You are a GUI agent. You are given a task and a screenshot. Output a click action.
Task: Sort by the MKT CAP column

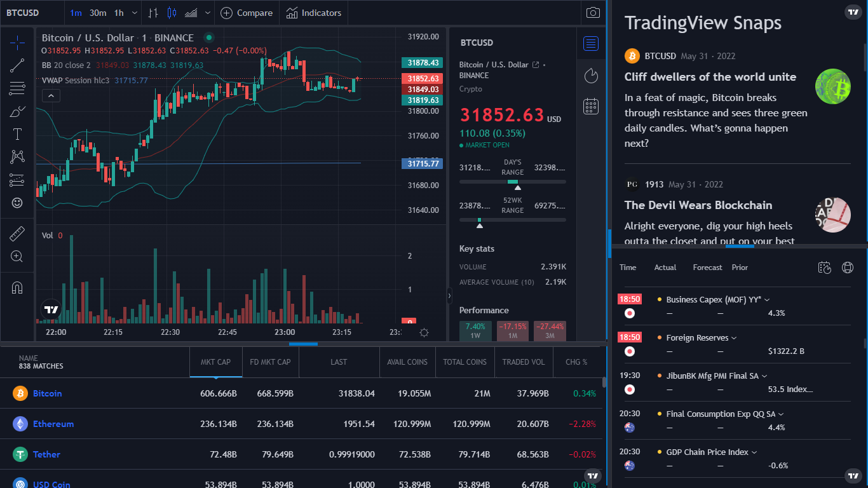pyautogui.click(x=215, y=362)
